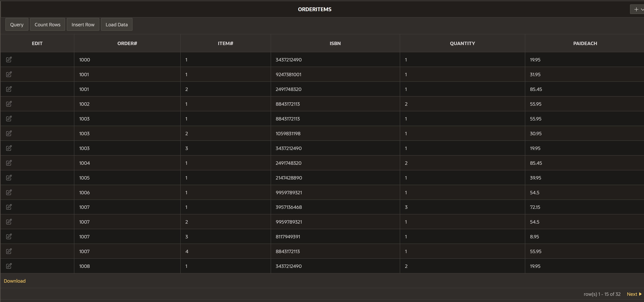This screenshot has height=302, width=644.
Task: Click the Download link
Action: (x=15, y=281)
